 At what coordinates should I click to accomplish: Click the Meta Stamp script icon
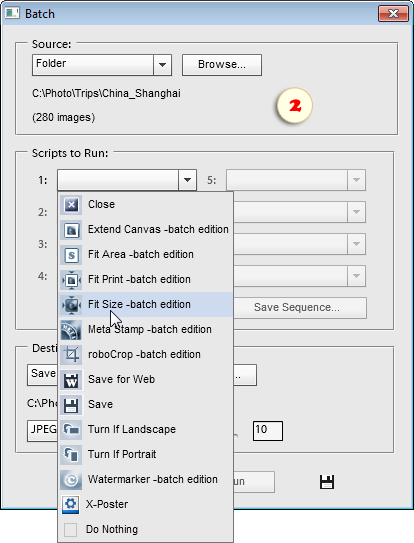pyautogui.click(x=71, y=330)
